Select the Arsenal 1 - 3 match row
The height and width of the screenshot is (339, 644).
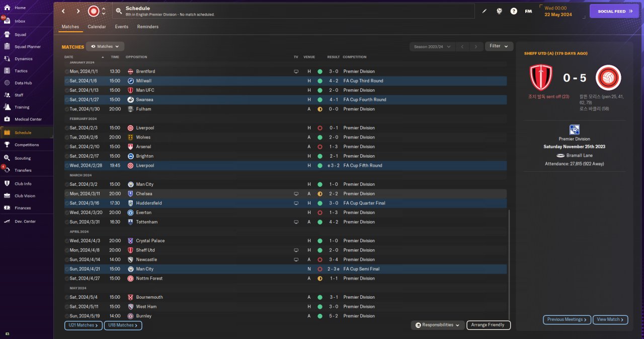point(285,147)
